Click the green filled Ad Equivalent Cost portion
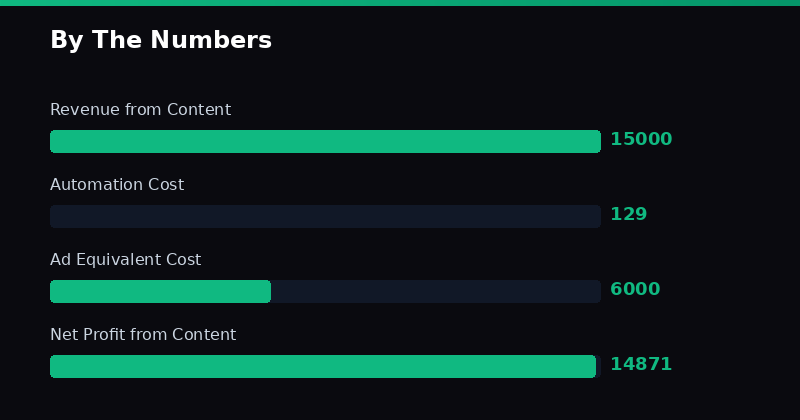800x420 pixels. (160, 291)
